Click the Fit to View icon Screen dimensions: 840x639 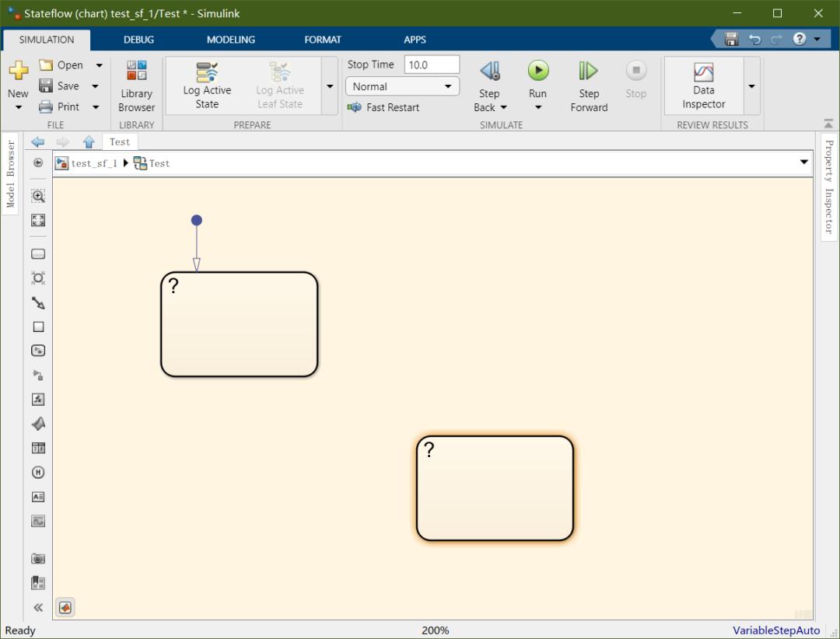(x=38, y=220)
